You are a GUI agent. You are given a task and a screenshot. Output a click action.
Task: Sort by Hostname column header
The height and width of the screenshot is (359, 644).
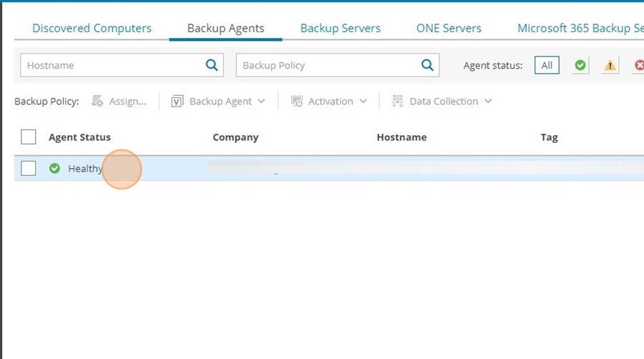(401, 137)
